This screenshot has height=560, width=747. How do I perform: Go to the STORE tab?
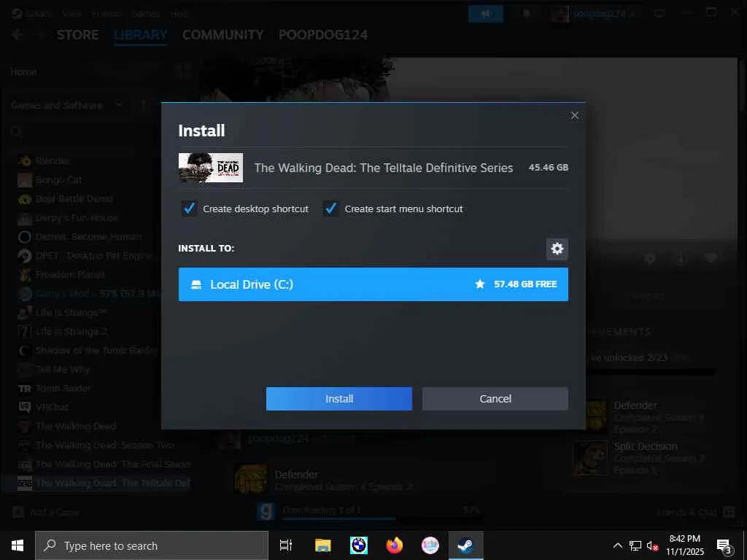77,35
